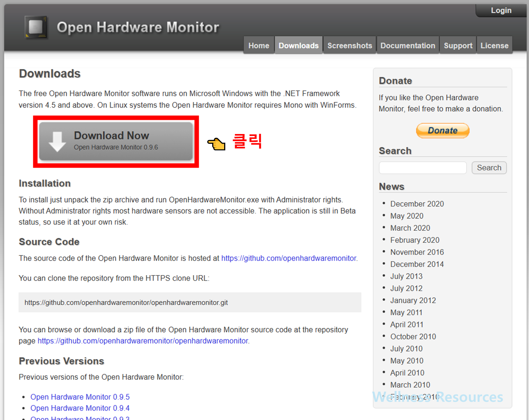Viewport: 529px width, 420px height.
Task: Open July 2013 news entry
Action: pyautogui.click(x=406, y=276)
